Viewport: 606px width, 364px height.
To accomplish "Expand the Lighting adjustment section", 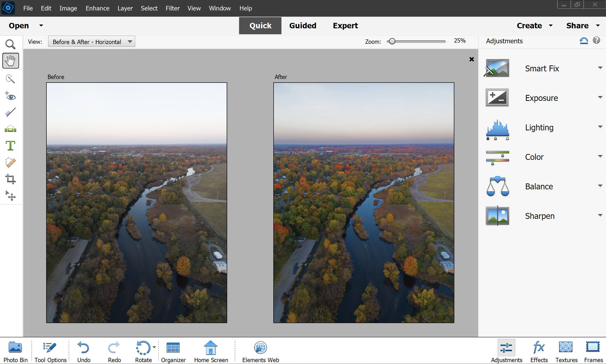I will click(600, 127).
